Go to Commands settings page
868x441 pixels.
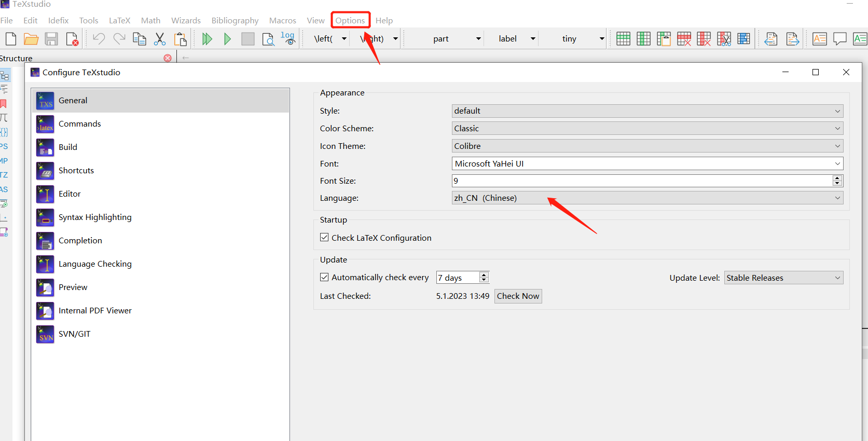pos(160,124)
